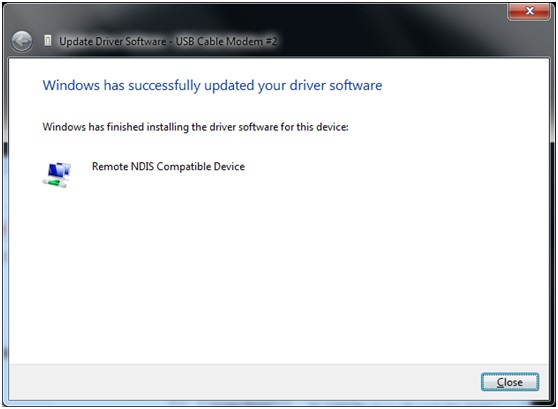This screenshot has height=409, width=558.
Task: Click "USB Cable Modem #2" in the title
Action: [x=226, y=41]
